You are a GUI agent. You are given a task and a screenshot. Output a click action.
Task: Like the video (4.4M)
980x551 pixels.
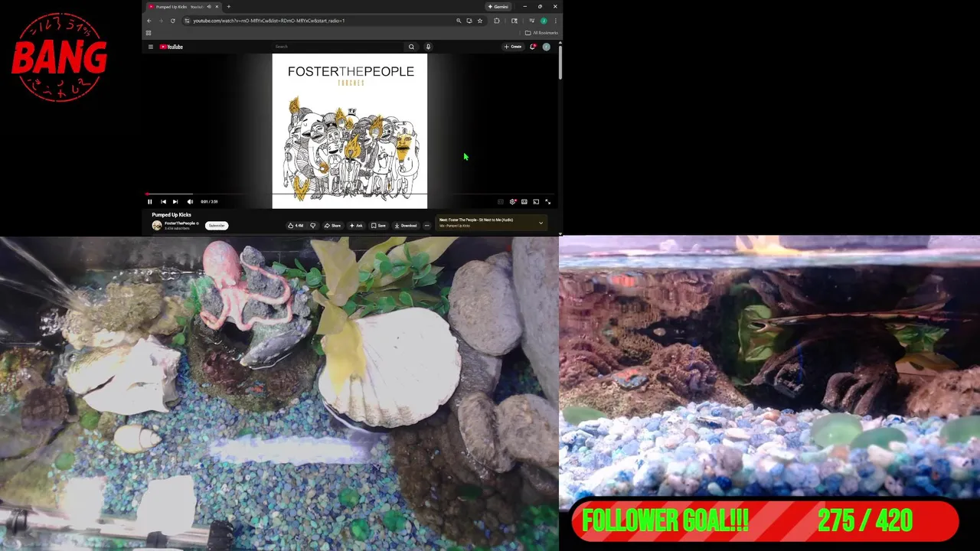coord(296,226)
